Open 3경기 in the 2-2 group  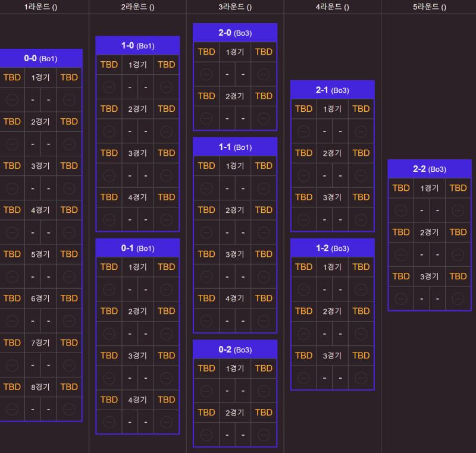click(429, 276)
